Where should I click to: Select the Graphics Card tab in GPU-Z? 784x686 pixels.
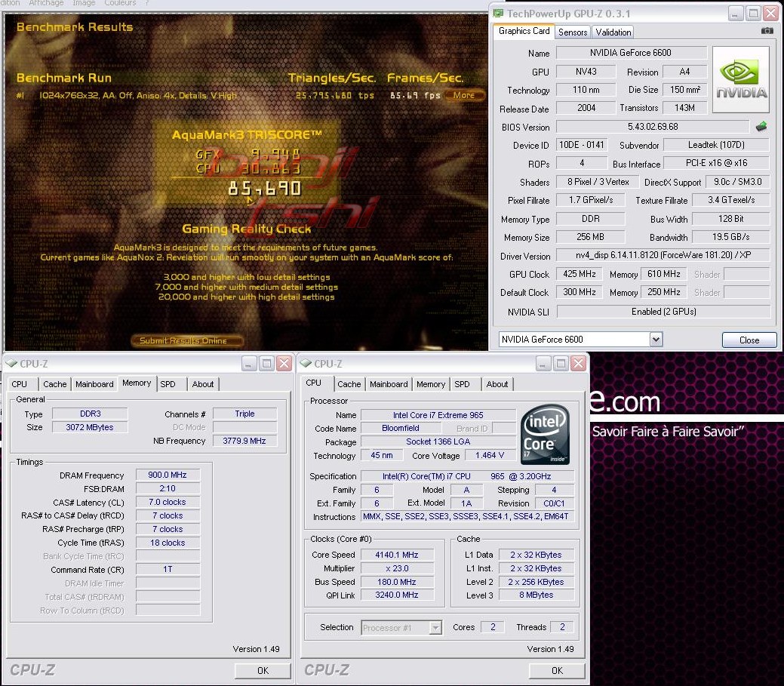(x=524, y=31)
